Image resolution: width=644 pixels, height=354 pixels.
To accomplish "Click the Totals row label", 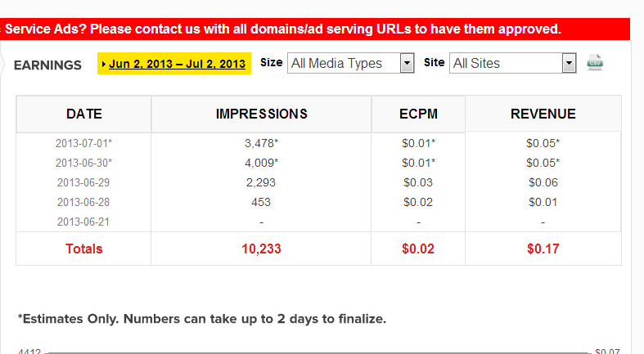I will 84,249.
